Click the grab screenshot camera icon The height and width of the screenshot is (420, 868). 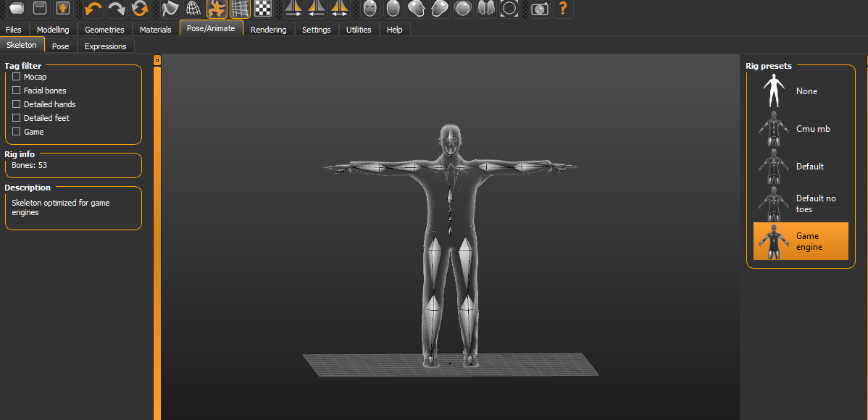539,9
